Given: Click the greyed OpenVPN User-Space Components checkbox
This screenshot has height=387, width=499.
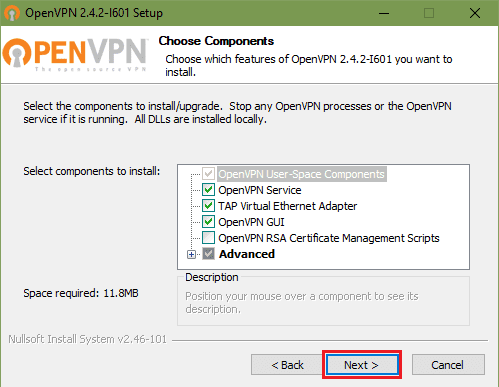Looking at the screenshot, I should pyautogui.click(x=208, y=174).
